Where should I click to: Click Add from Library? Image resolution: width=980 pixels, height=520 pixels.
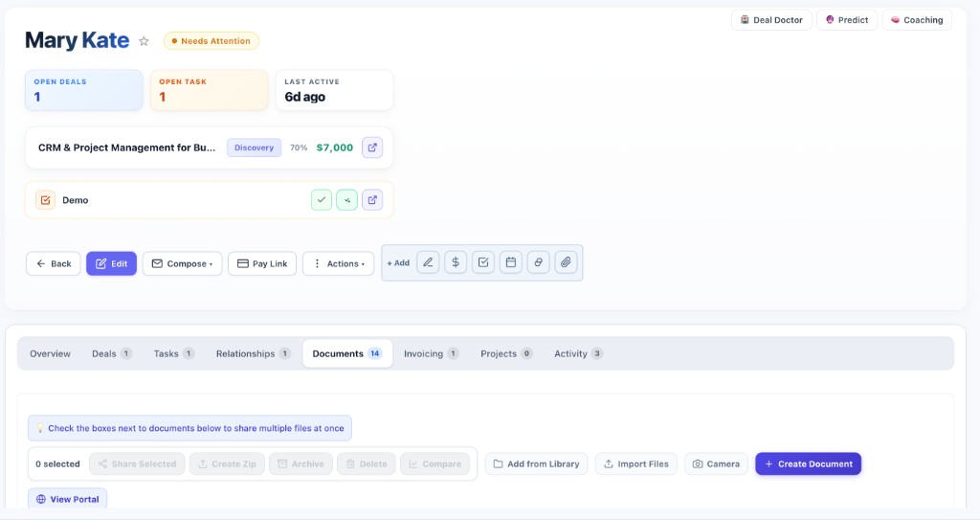(x=536, y=464)
